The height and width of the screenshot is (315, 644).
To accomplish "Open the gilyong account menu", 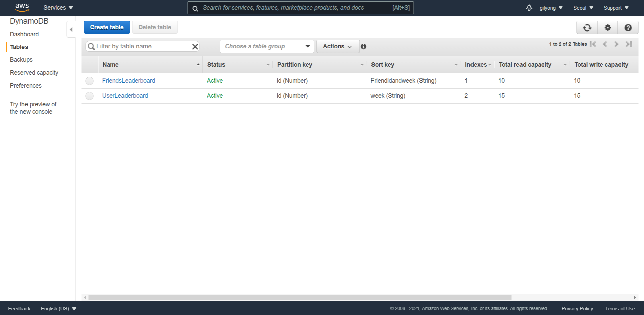I will [551, 8].
